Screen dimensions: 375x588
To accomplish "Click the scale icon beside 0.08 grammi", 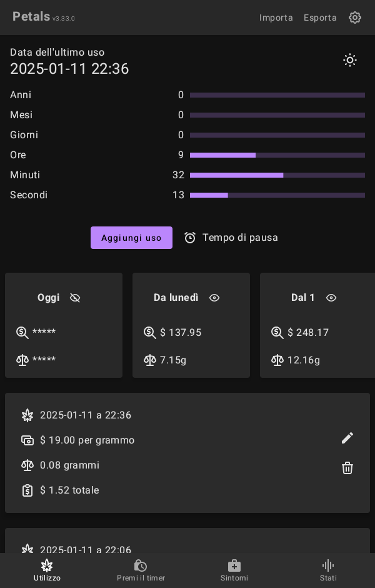I will [27, 465].
